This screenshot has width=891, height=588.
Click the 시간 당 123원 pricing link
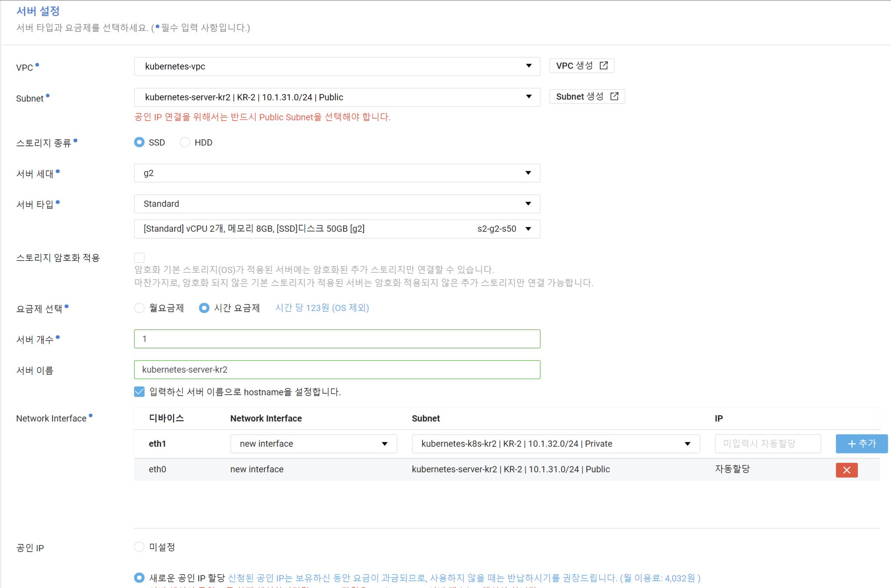point(322,307)
